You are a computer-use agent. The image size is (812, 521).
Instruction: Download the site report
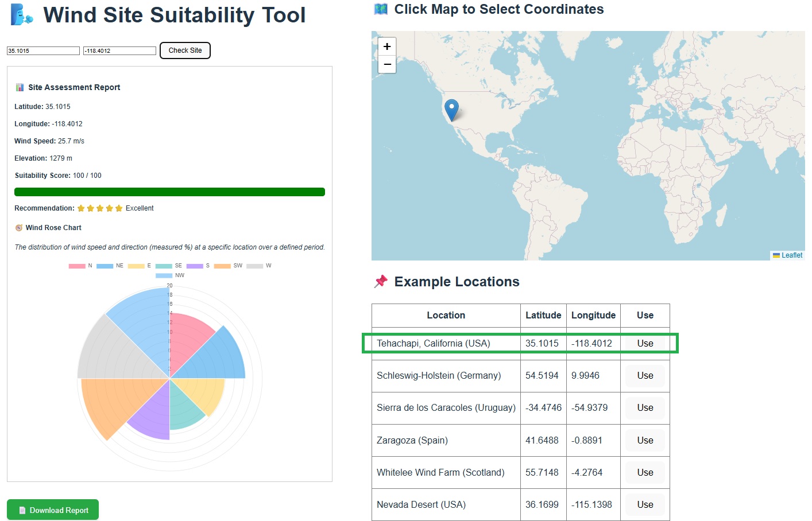53,510
